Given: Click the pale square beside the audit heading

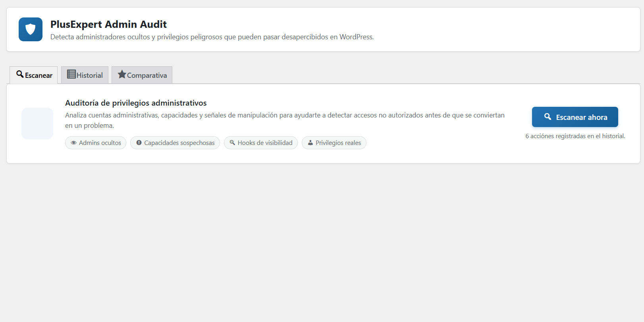Looking at the screenshot, I should pos(37,123).
